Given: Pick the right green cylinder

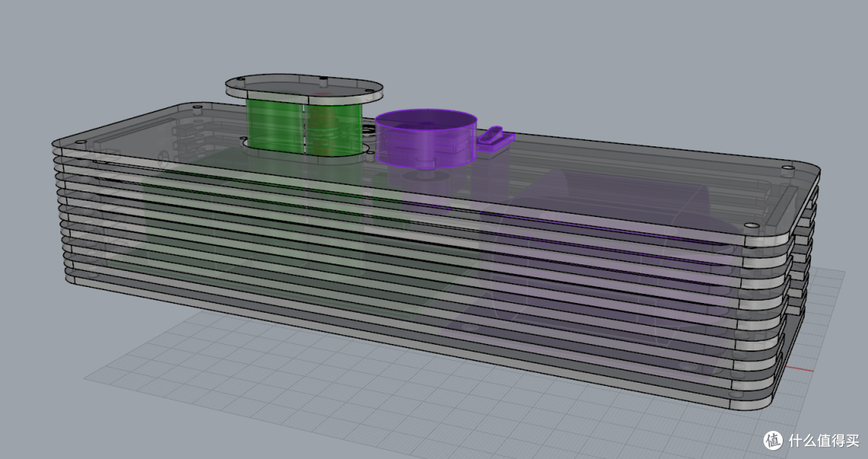Looking at the screenshot, I should pos(334,129).
